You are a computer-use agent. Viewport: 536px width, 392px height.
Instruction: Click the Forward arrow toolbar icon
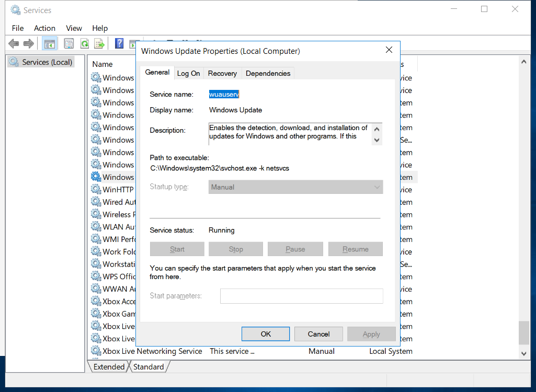(x=29, y=43)
